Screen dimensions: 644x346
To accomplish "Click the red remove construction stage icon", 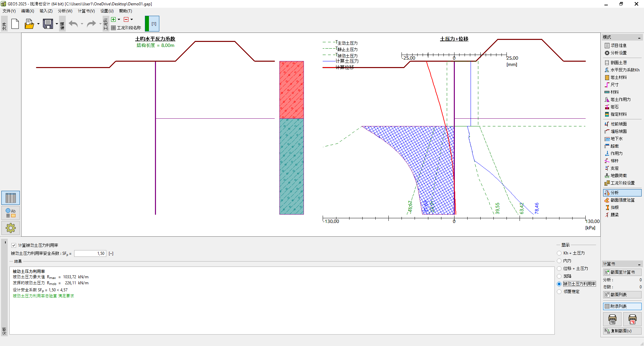I will (x=126, y=19).
